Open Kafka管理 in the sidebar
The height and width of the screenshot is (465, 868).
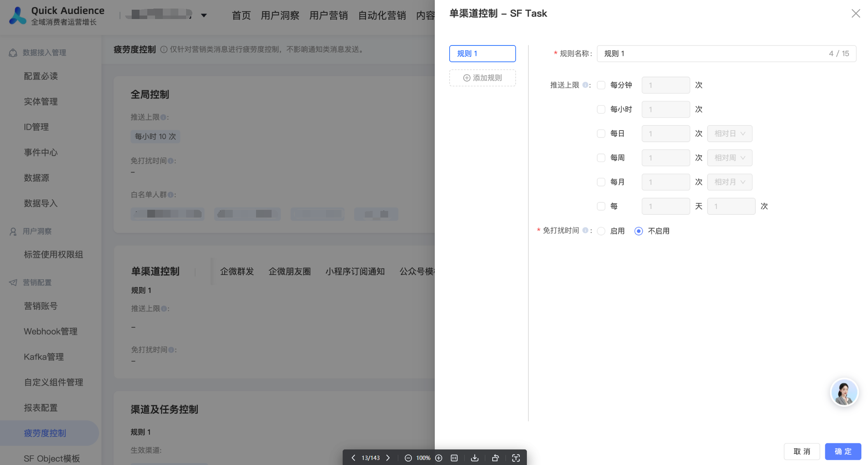(44, 357)
